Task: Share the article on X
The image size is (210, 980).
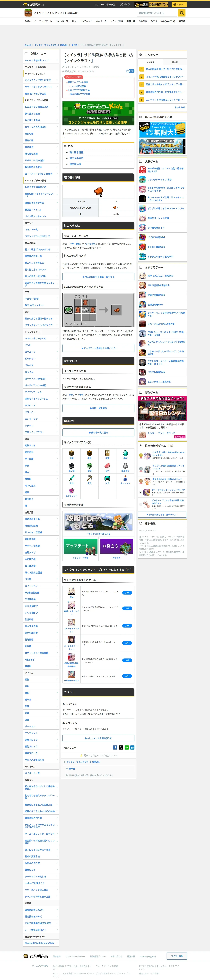Action: point(121,748)
